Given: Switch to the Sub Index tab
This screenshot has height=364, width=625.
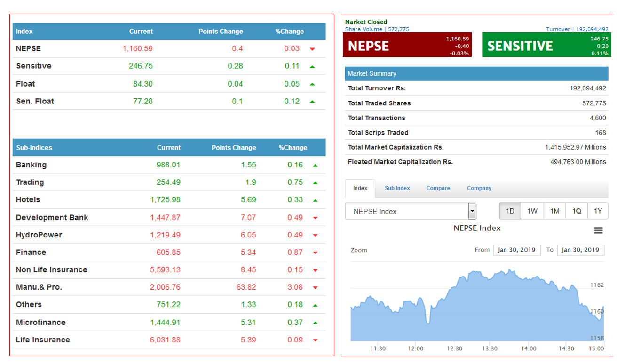Looking at the screenshot, I should (x=397, y=188).
